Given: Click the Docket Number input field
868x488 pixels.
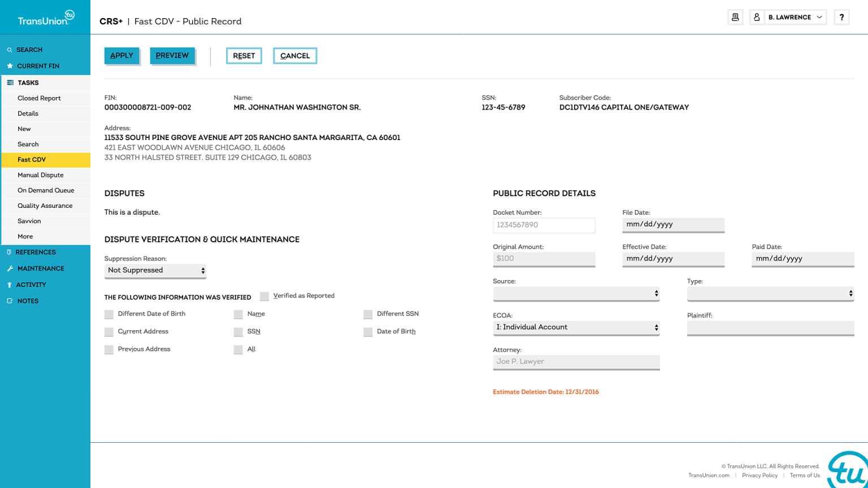Looking at the screenshot, I should (x=544, y=225).
